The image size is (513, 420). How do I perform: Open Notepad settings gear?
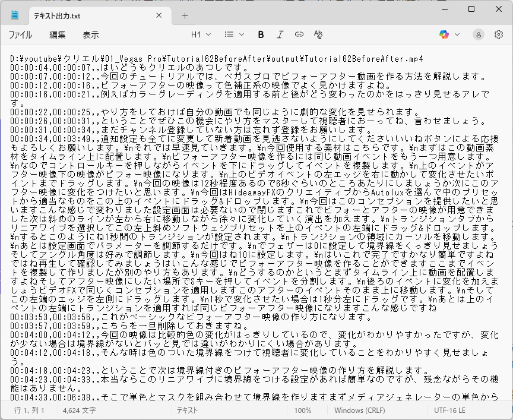pos(499,34)
